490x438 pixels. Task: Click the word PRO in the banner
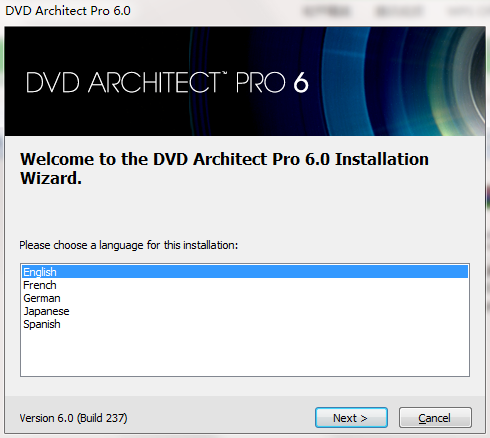tap(261, 82)
